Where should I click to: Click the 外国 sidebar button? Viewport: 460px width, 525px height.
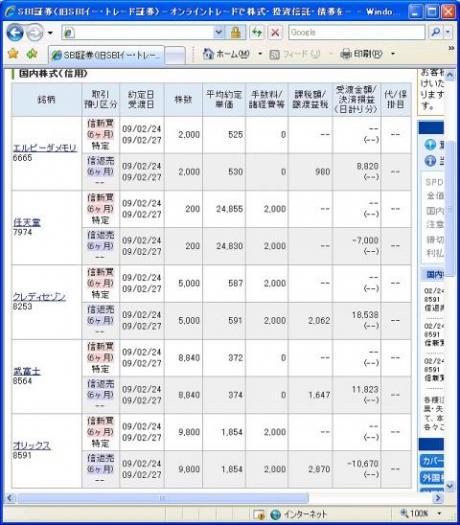point(432,477)
